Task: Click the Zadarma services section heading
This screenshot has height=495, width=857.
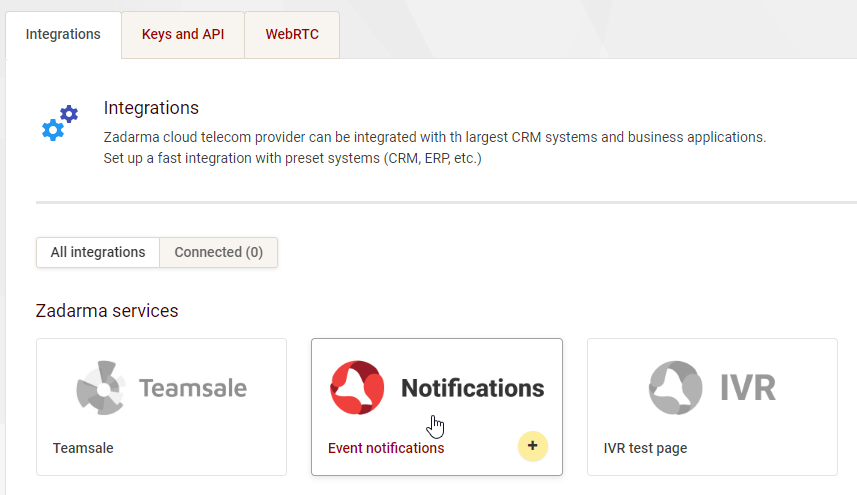Action: (107, 311)
